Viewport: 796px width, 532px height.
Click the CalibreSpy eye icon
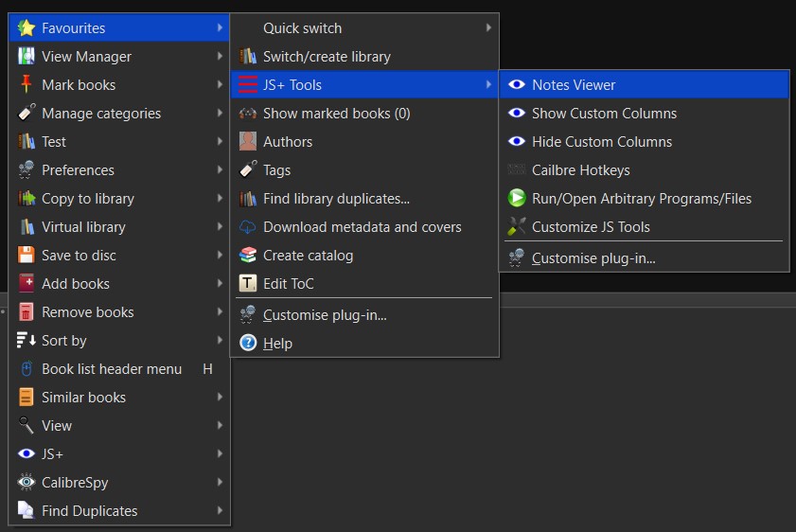coord(27,483)
